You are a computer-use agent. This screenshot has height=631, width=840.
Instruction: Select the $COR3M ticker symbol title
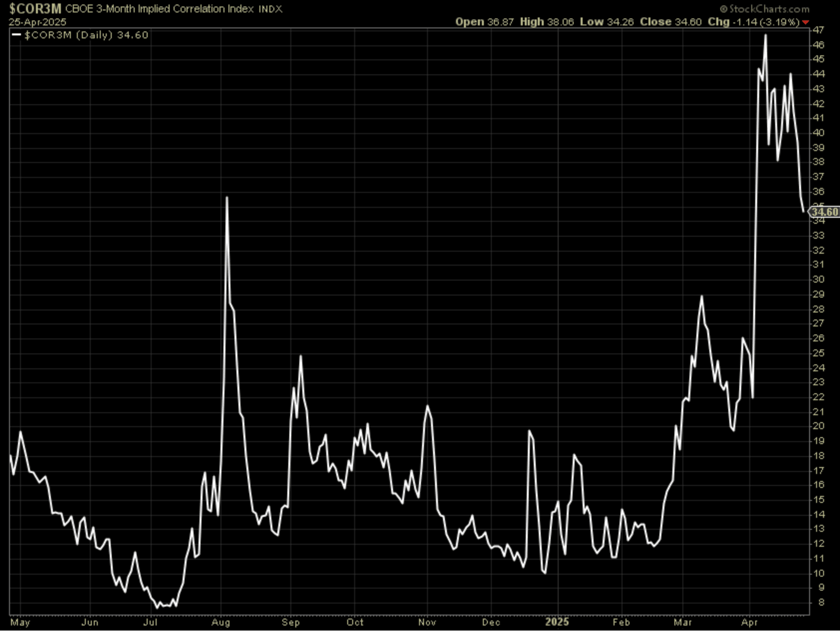tap(35, 9)
